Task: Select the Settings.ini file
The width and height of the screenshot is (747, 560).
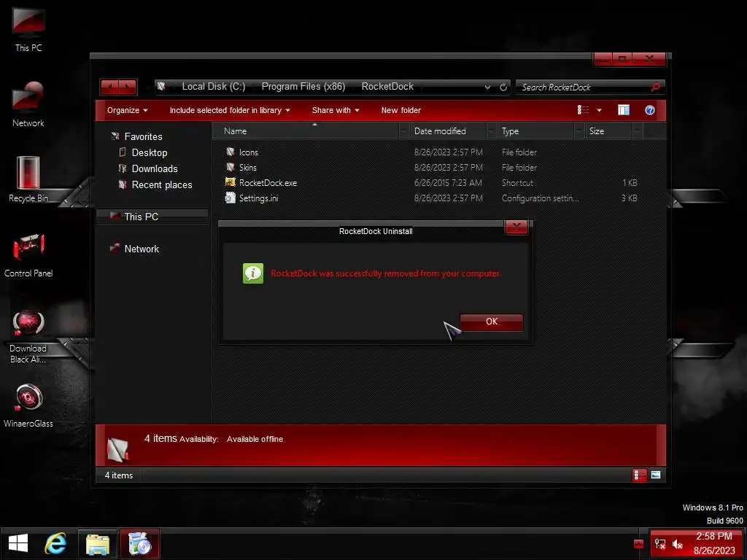Action: tap(258, 198)
